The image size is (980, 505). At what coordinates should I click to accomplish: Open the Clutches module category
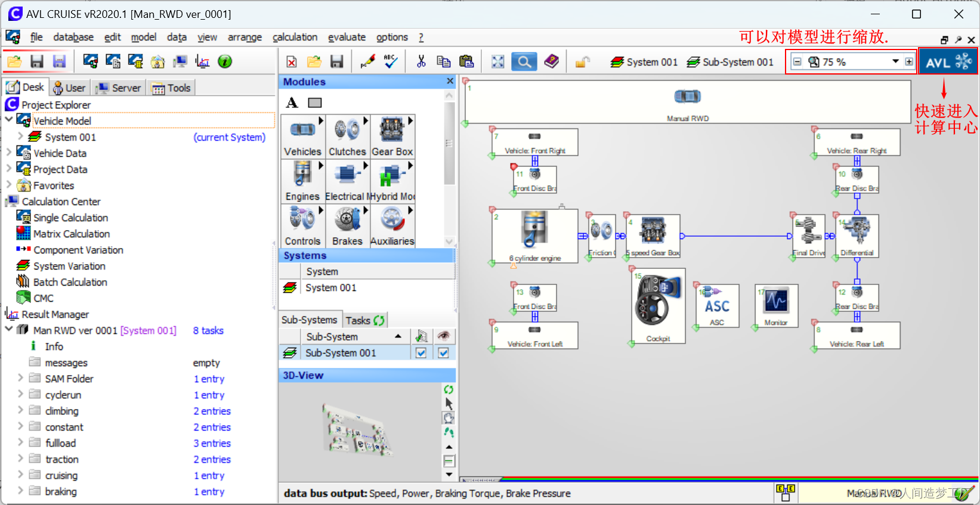pyautogui.click(x=347, y=137)
